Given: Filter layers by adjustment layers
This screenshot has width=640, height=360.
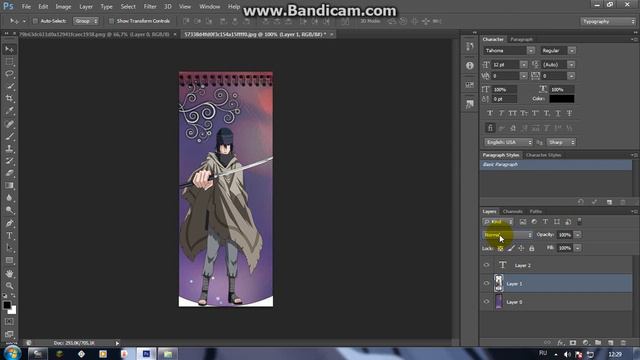Looking at the screenshot, I should pyautogui.click(x=534, y=222).
